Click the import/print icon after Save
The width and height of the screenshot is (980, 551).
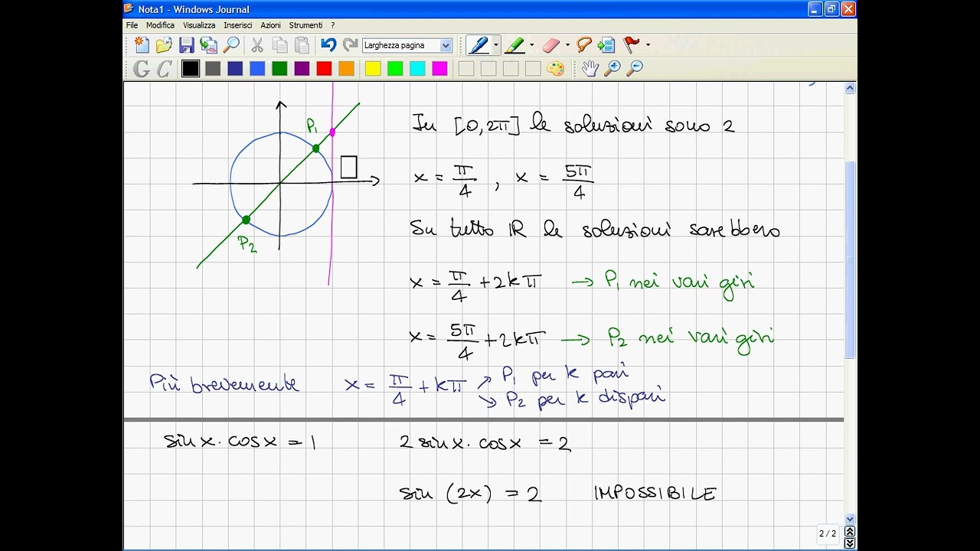tap(208, 45)
